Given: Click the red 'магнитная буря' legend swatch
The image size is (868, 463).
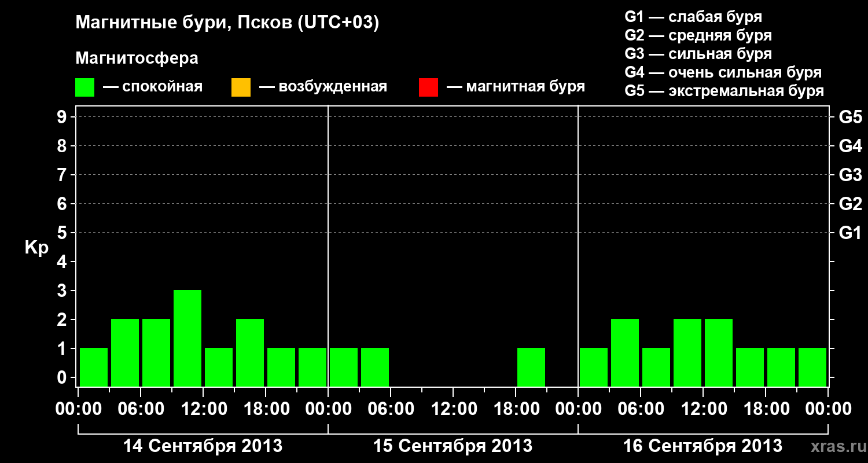Looking at the screenshot, I should point(428,87).
